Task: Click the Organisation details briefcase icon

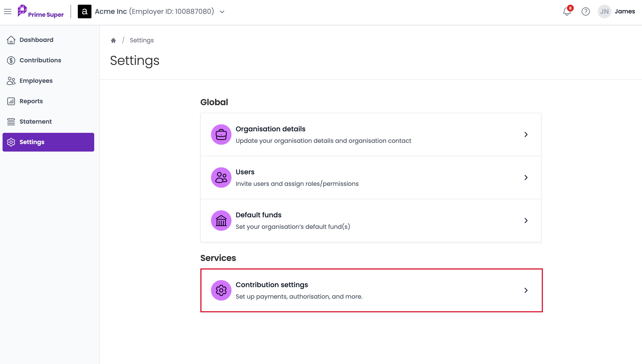Action: 221,135
